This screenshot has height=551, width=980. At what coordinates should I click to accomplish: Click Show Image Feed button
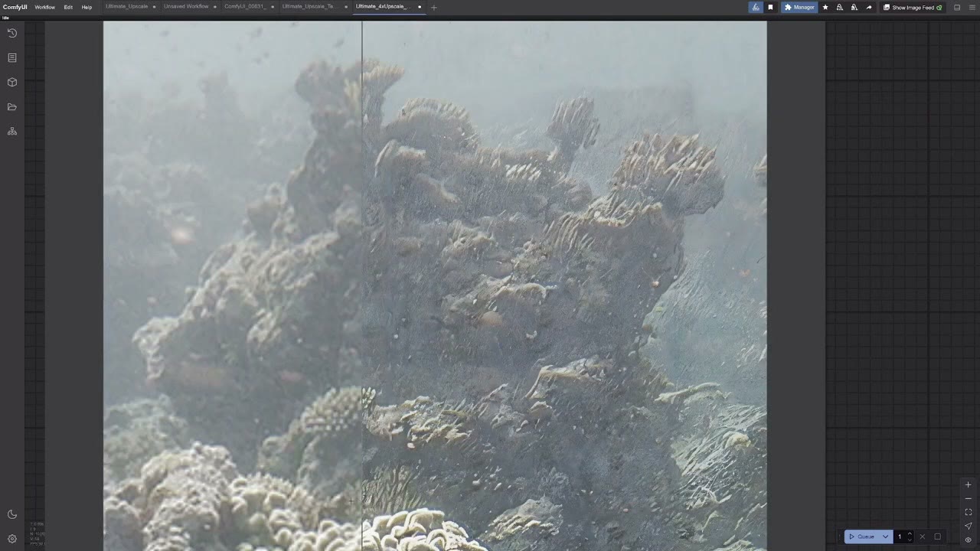(913, 7)
